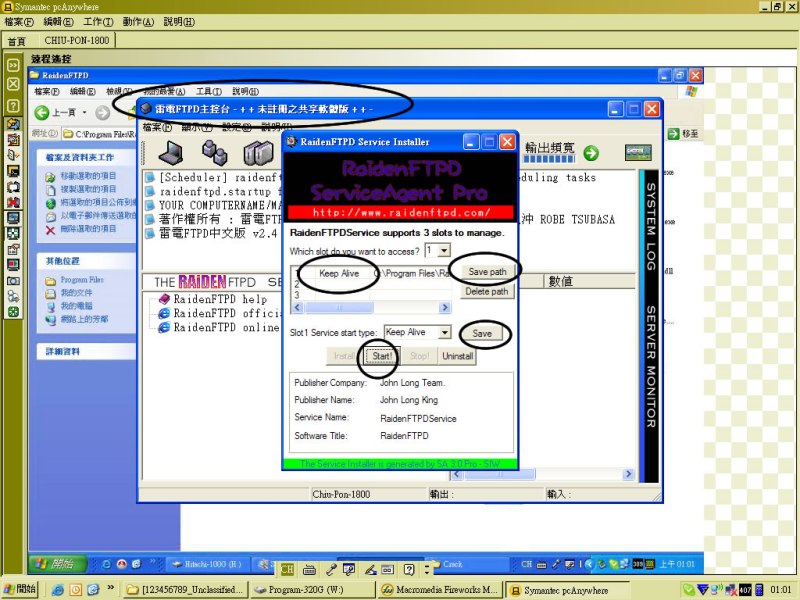Image resolution: width=800 pixels, height=600 pixels.
Task: Click the laptop icon in RaidenFTPD toolbar
Action: [x=171, y=153]
